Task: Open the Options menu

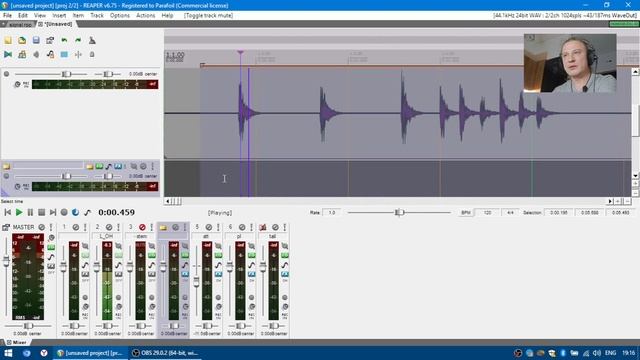Action: click(x=120, y=16)
